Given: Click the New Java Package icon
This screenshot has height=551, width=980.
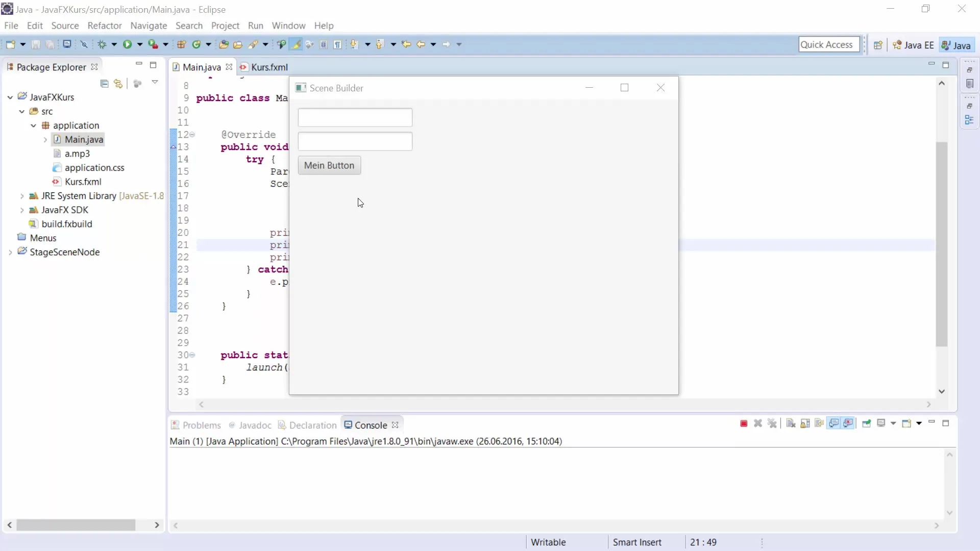Looking at the screenshot, I should (181, 44).
